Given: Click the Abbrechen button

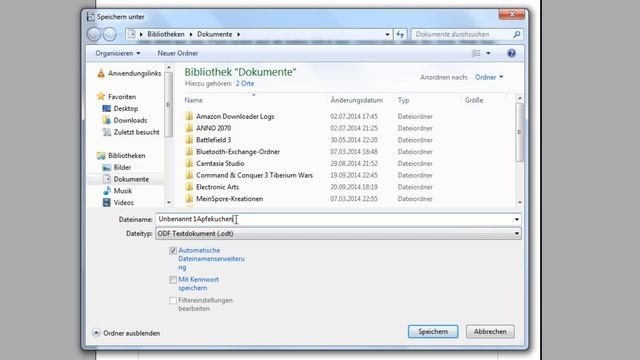Looking at the screenshot, I should [490, 331].
